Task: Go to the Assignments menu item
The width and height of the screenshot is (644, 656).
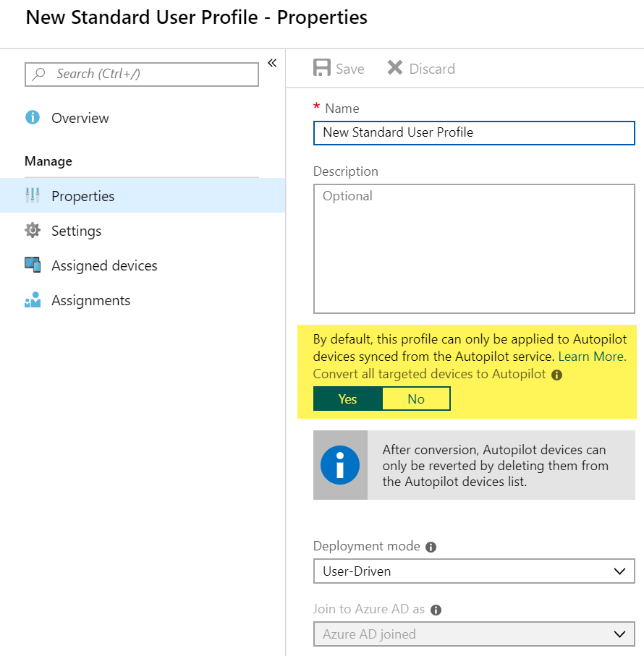Action: pyautogui.click(x=91, y=300)
